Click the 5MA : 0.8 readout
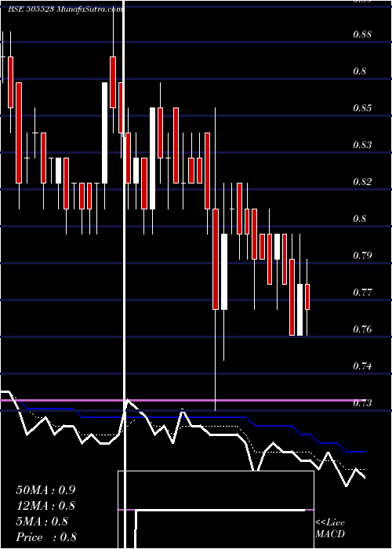392x549 pixels. [x=42, y=522]
